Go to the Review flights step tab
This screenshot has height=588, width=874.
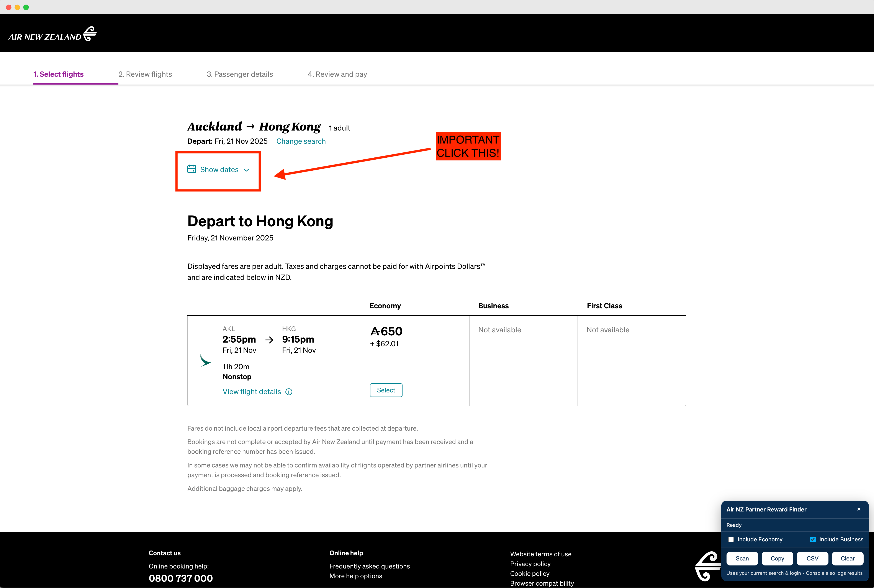pos(145,74)
